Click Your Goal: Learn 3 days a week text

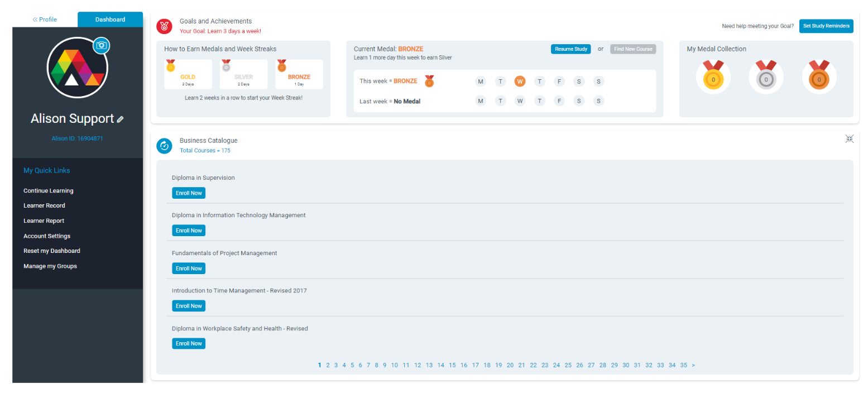220,31
